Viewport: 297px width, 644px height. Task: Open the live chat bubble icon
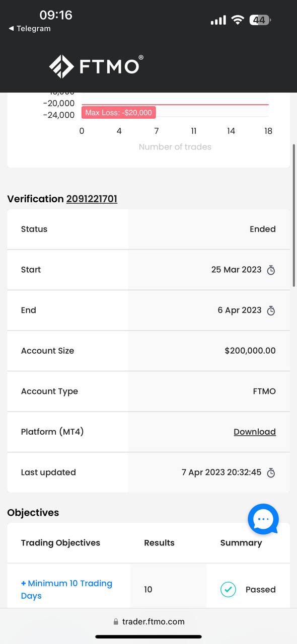(263, 519)
